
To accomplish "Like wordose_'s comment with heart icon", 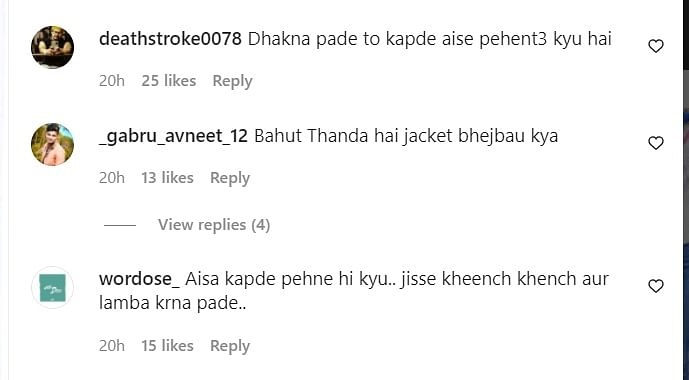I will click(x=656, y=286).
